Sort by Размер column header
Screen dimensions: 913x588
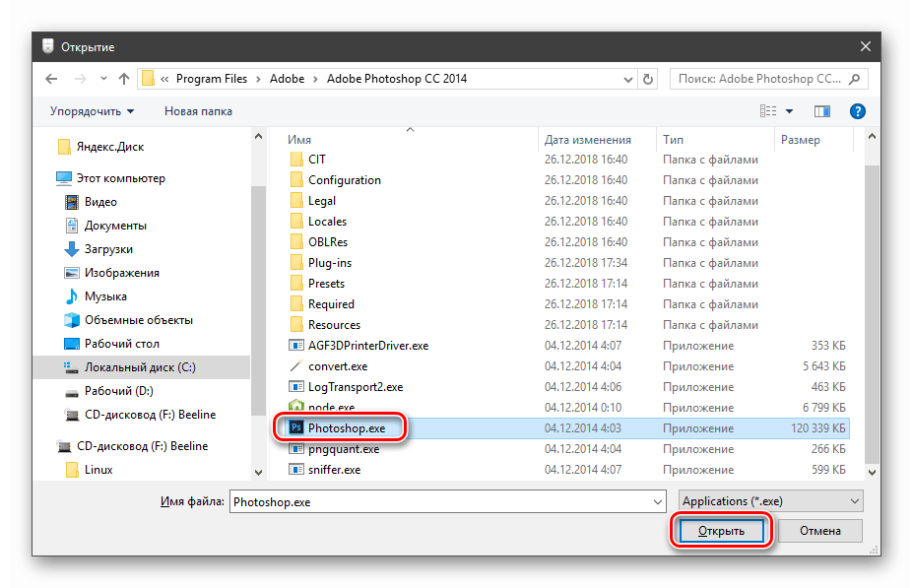point(801,140)
